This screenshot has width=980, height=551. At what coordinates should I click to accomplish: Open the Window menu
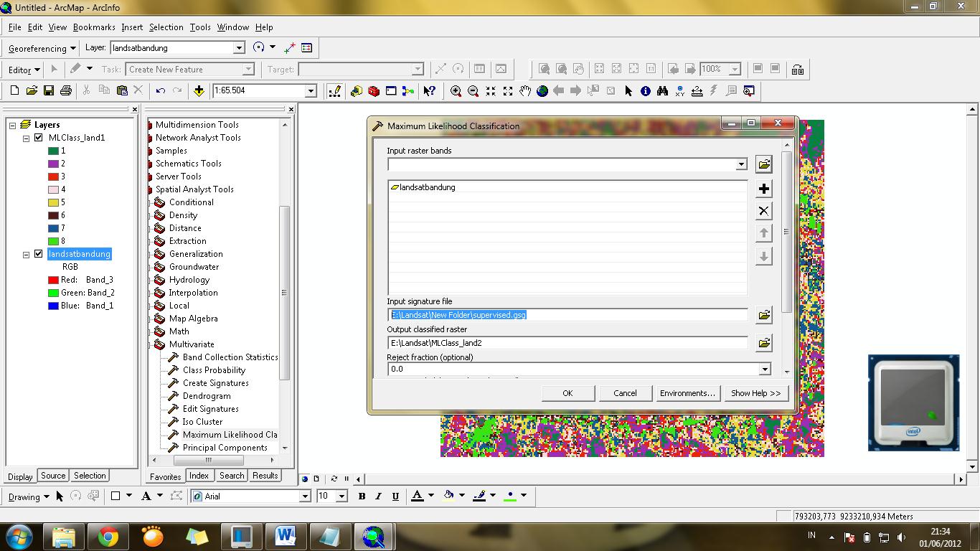233,27
